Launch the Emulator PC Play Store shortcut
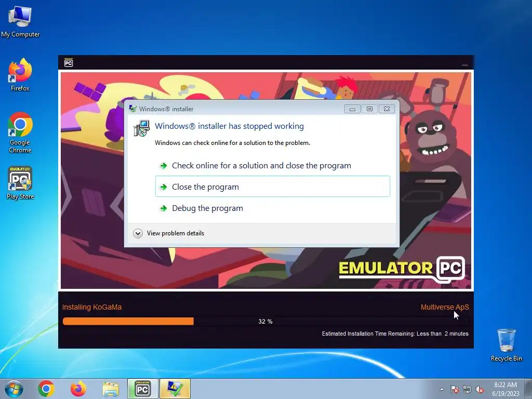 20,182
